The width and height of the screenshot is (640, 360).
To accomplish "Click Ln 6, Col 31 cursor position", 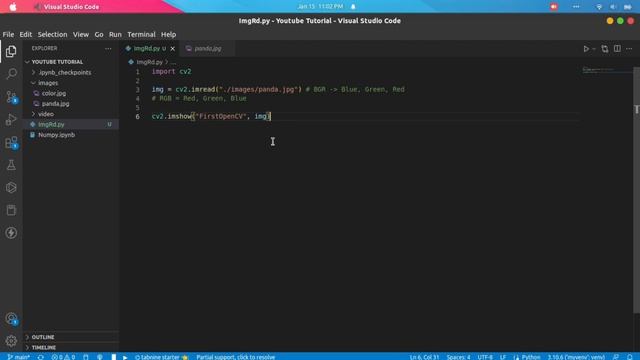I will [424, 357].
